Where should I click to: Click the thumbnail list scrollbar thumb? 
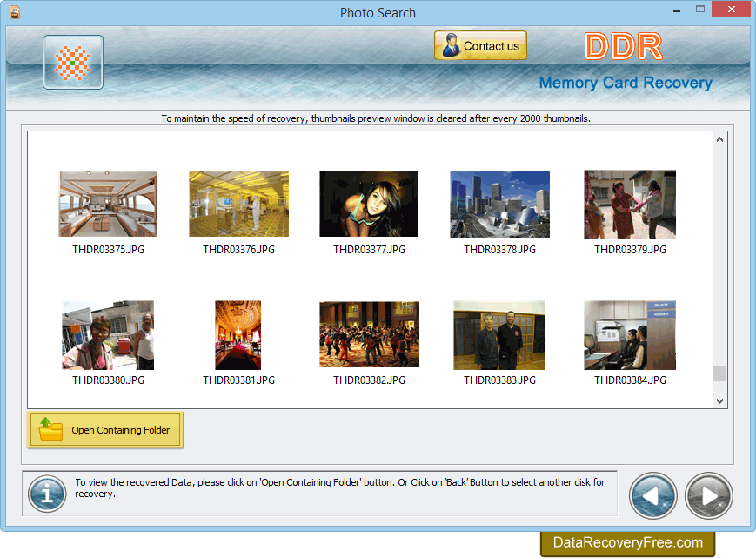click(719, 373)
